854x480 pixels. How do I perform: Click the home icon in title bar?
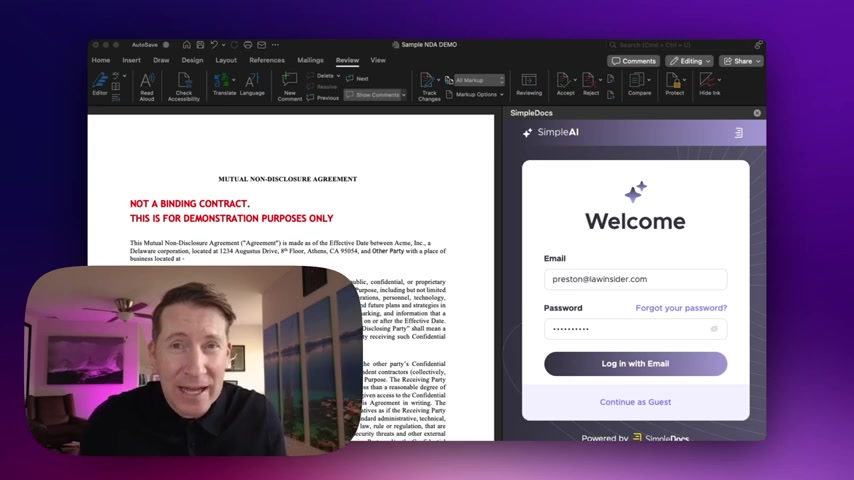pyautogui.click(x=187, y=45)
